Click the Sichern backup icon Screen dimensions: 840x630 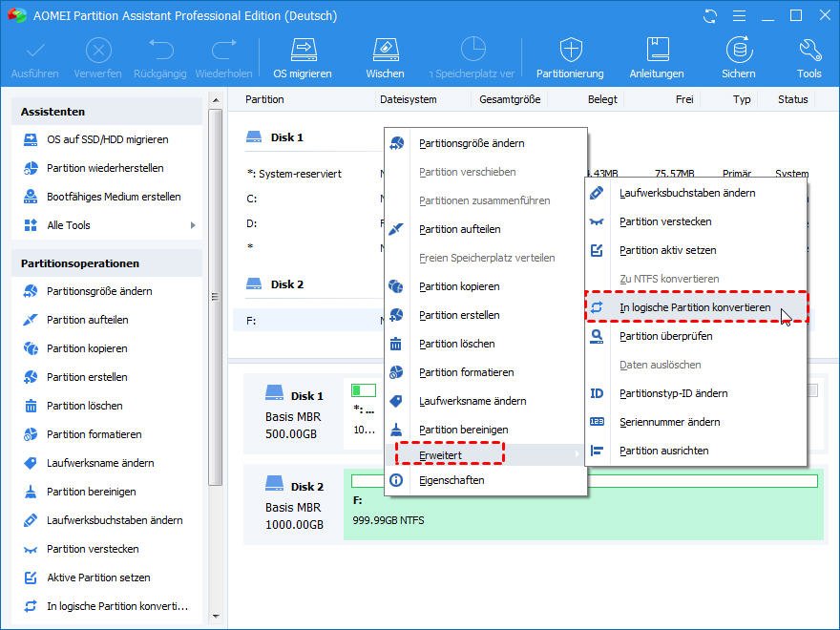pos(739,51)
